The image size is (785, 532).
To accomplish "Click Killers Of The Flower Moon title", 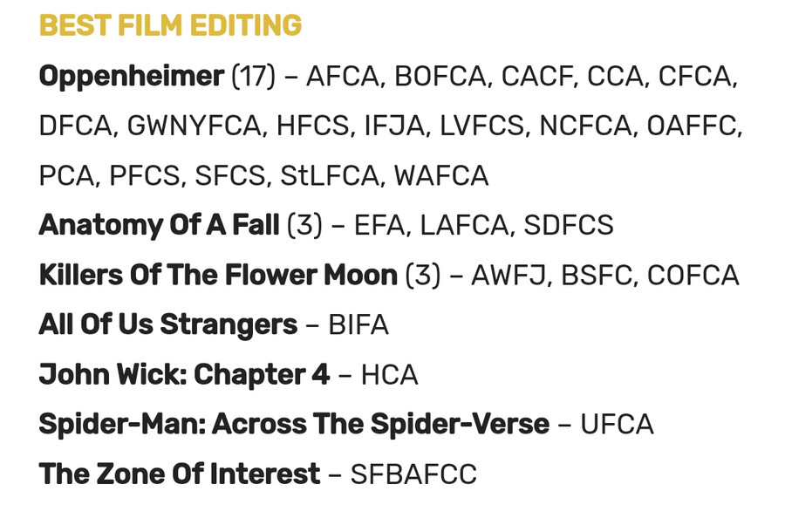I will point(218,276).
